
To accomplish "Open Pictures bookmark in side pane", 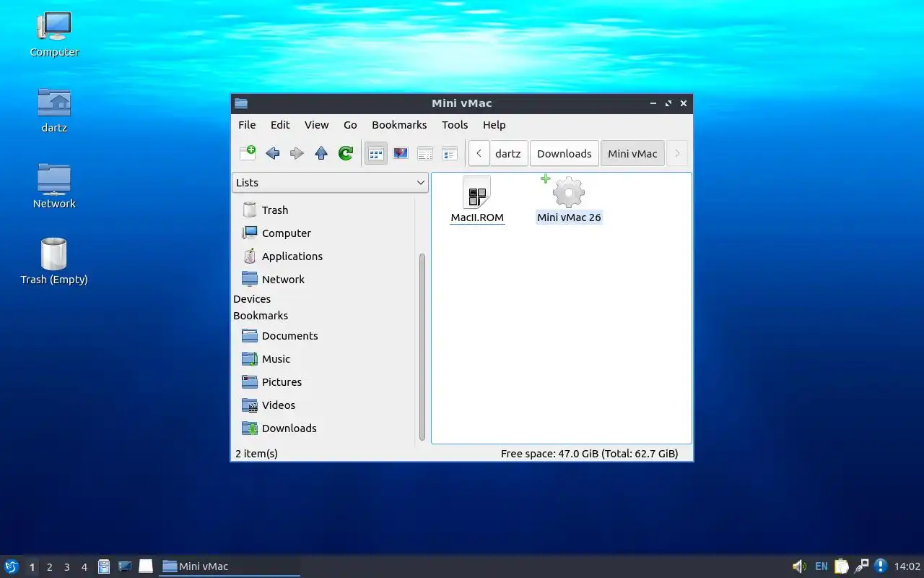I will (x=282, y=382).
